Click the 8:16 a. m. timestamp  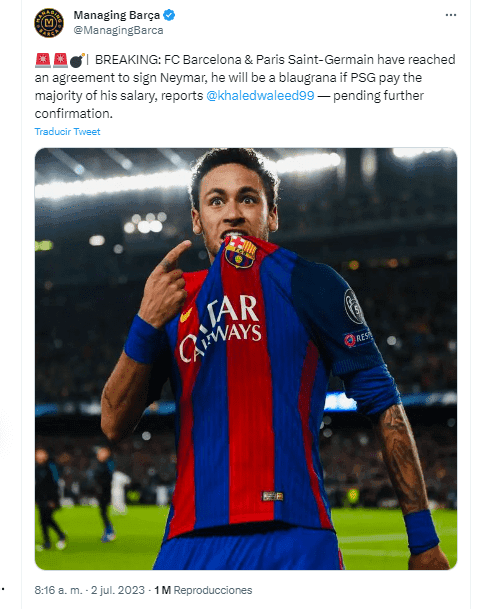pos(58,590)
